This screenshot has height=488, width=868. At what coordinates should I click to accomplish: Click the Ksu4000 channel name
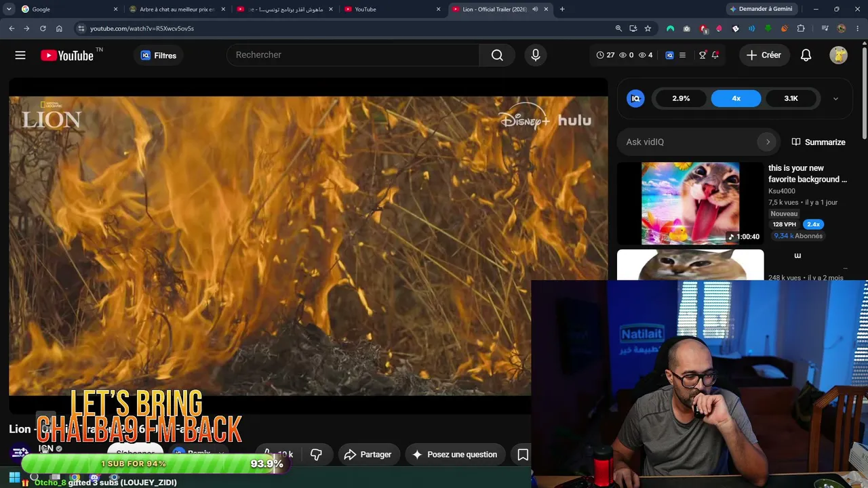coord(782,191)
